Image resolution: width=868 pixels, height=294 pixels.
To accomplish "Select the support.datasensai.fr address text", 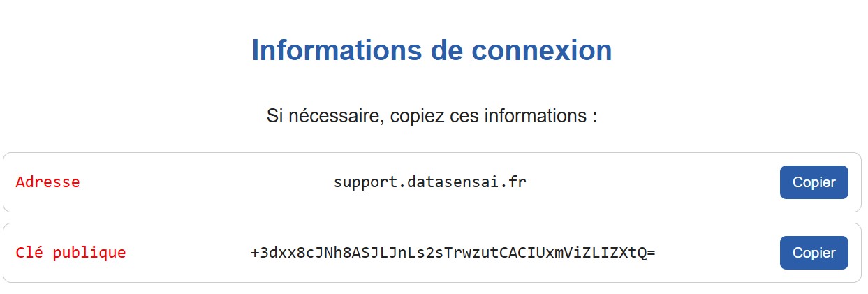I will [x=429, y=182].
